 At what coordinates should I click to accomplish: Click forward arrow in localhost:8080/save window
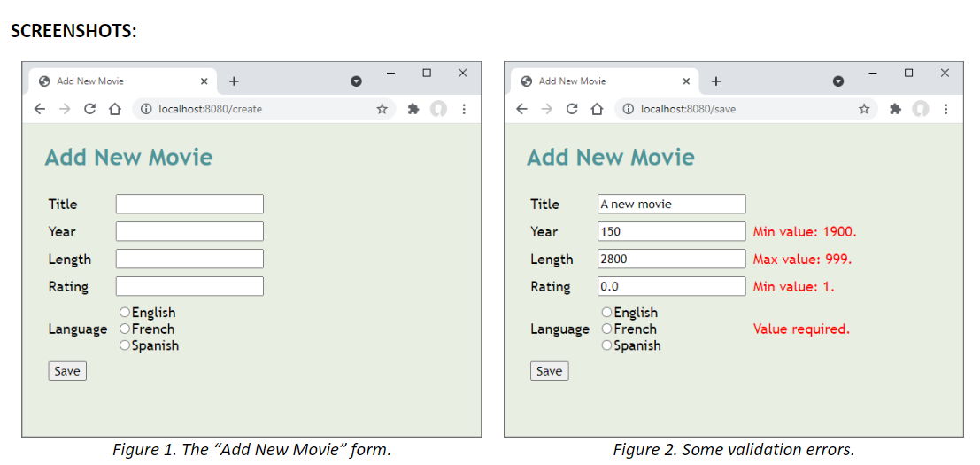pyautogui.click(x=546, y=109)
